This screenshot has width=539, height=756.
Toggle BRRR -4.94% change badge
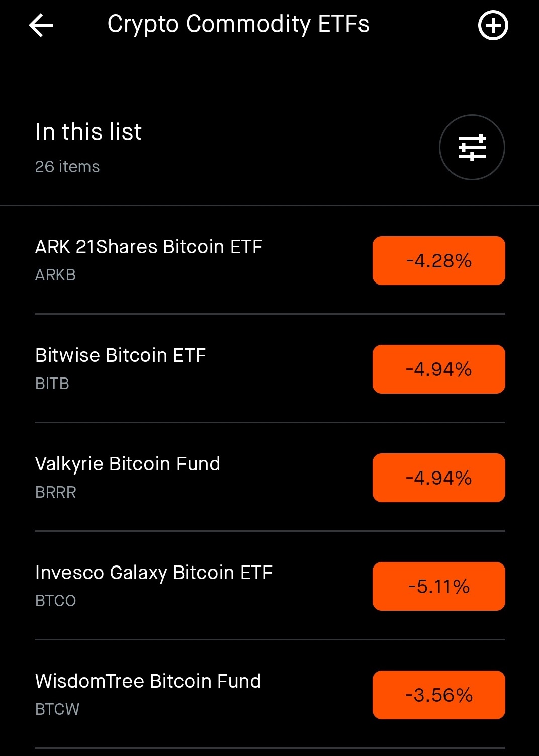(438, 478)
